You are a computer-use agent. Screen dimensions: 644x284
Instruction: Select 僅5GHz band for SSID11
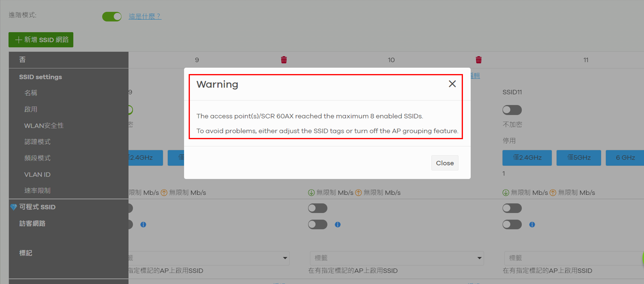pyautogui.click(x=579, y=158)
